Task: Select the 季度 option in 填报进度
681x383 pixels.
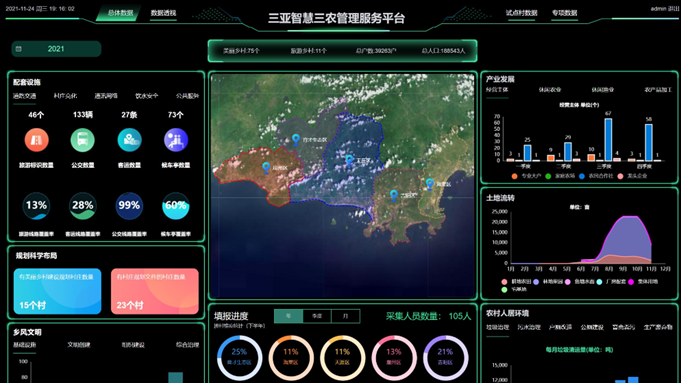Action: [x=317, y=316]
